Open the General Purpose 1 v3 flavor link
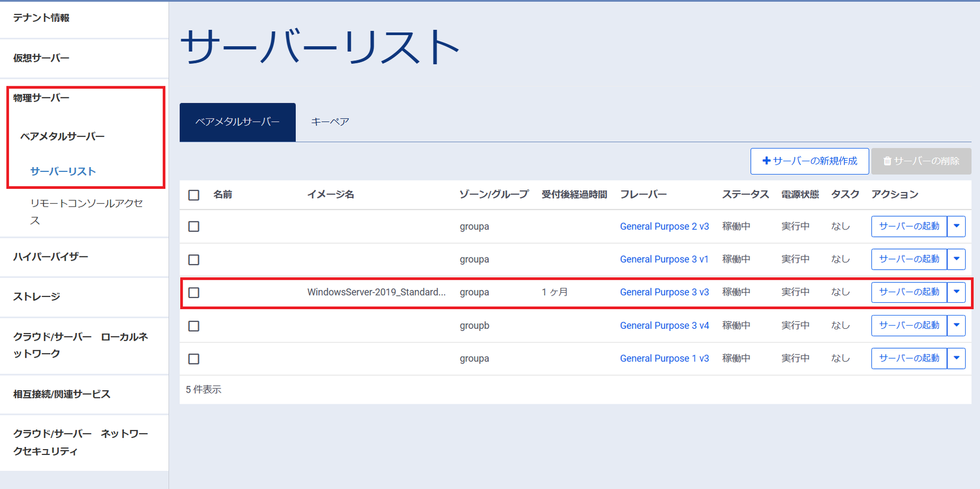 click(664, 359)
